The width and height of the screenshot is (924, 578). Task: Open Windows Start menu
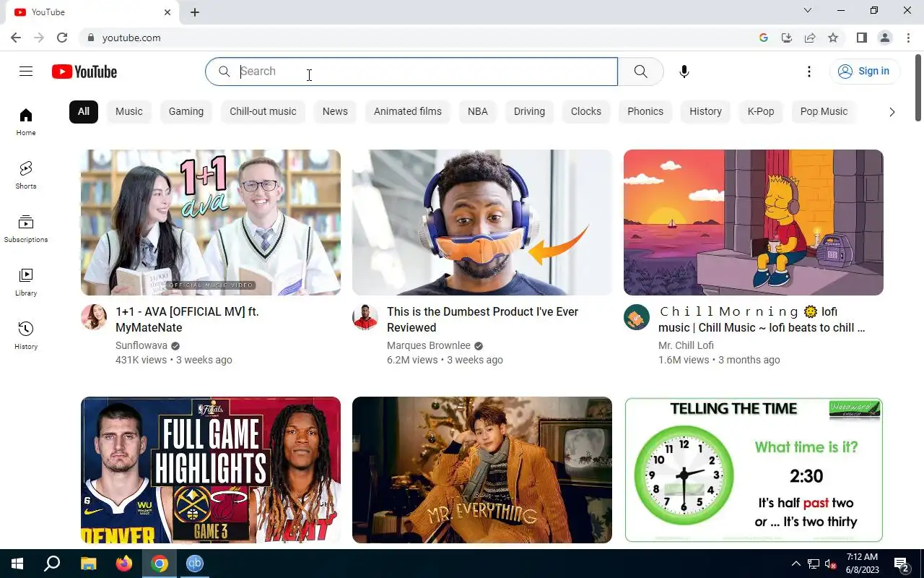[x=17, y=564]
